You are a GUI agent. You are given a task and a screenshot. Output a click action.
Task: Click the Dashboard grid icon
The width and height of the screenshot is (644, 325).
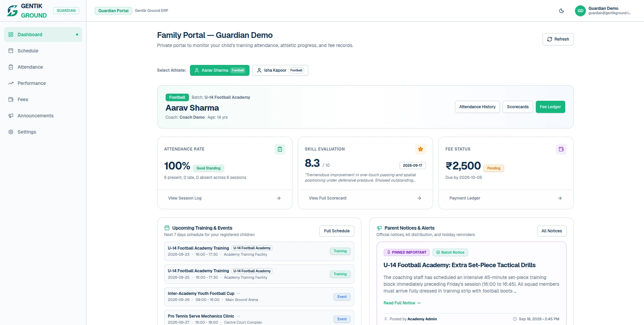point(11,34)
